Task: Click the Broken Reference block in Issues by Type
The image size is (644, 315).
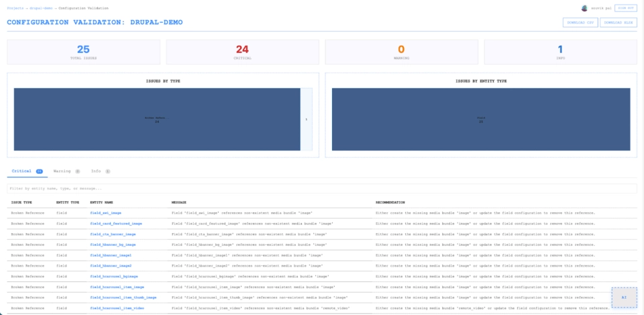Action: 157,120
